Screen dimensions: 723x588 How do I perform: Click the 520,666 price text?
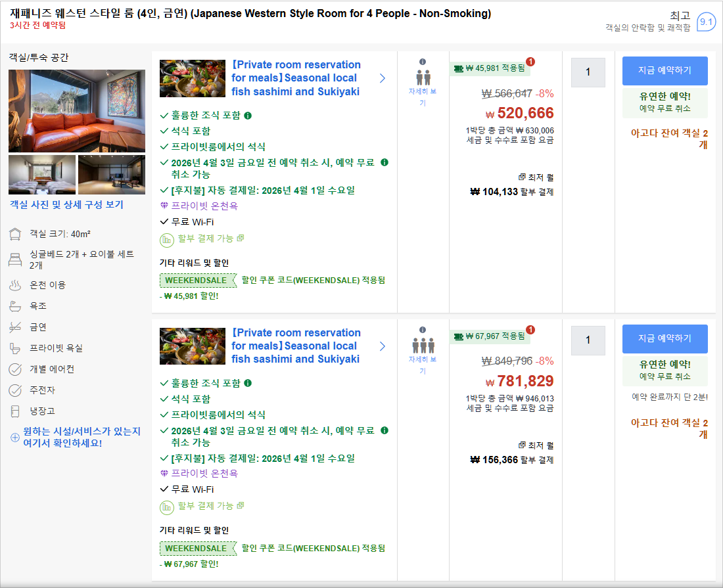(520, 113)
